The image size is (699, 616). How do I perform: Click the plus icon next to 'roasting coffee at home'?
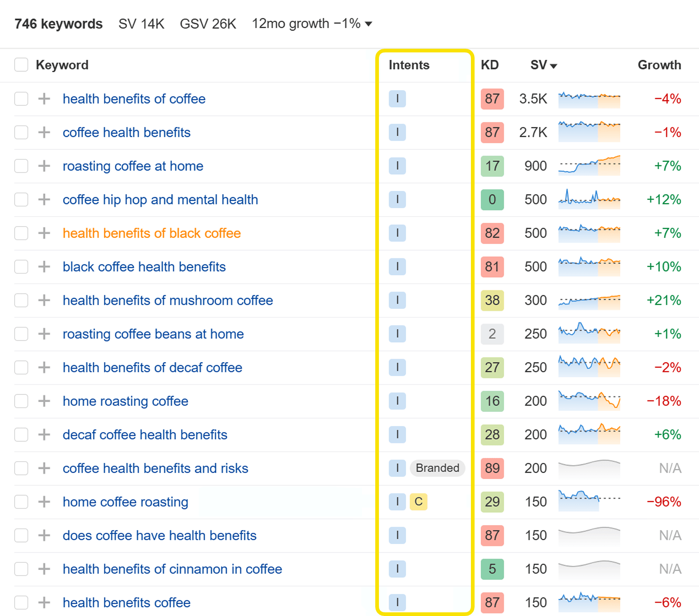pos(44,166)
